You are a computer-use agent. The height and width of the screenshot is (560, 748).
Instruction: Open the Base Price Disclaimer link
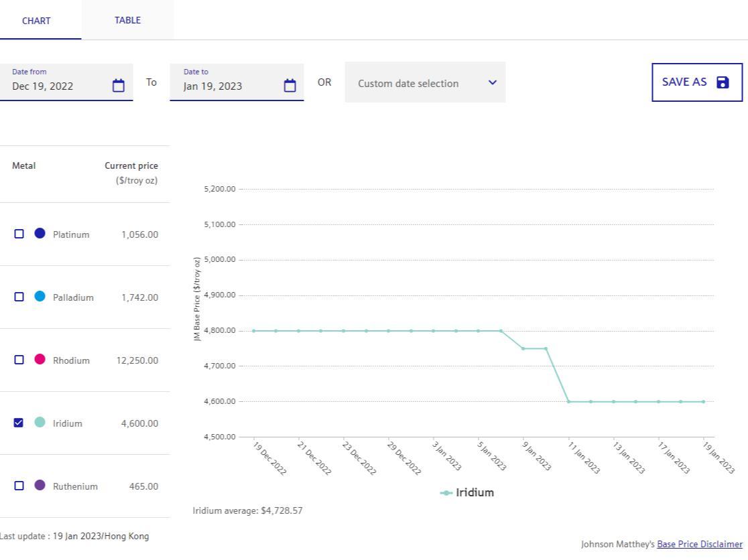pos(699,545)
